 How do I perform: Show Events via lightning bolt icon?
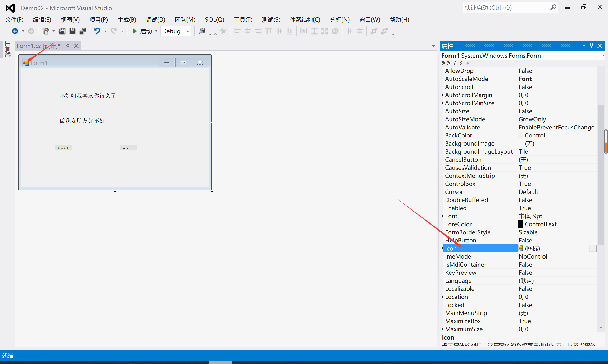click(x=461, y=63)
